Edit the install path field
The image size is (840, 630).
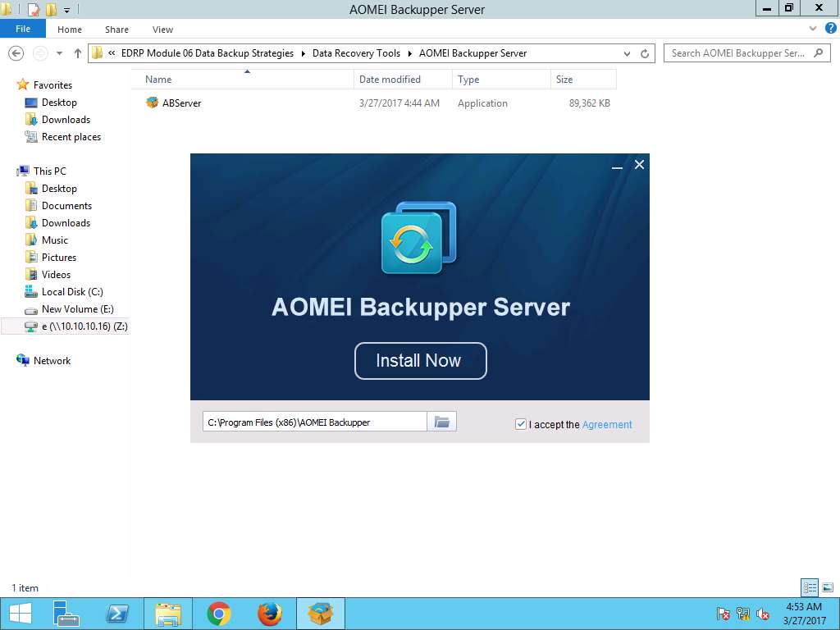click(x=315, y=422)
